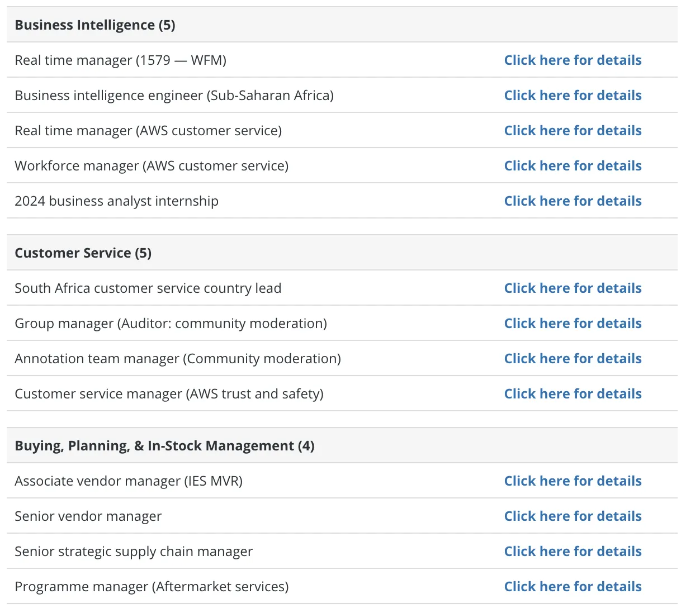
Task: Select 'Annotation team manager (Community moderation)' title
Action: click(178, 359)
